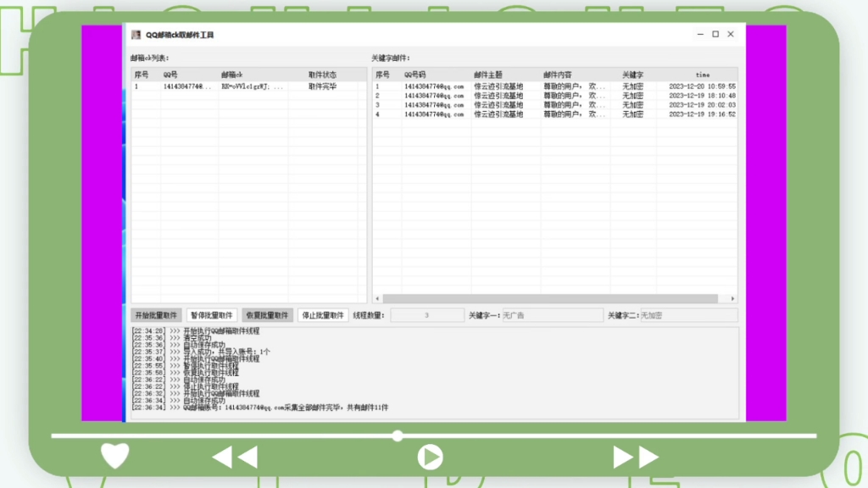Click the heart favorite icon

click(114, 456)
